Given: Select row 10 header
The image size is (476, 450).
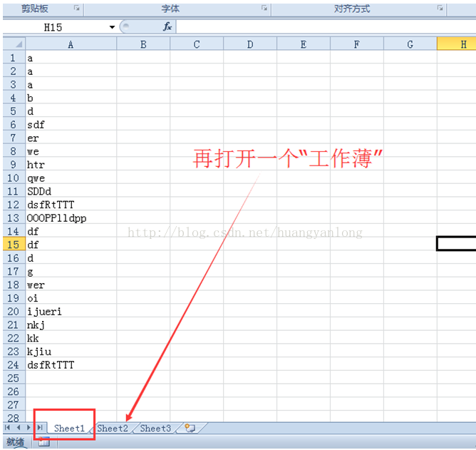Looking at the screenshot, I should tap(14, 178).
